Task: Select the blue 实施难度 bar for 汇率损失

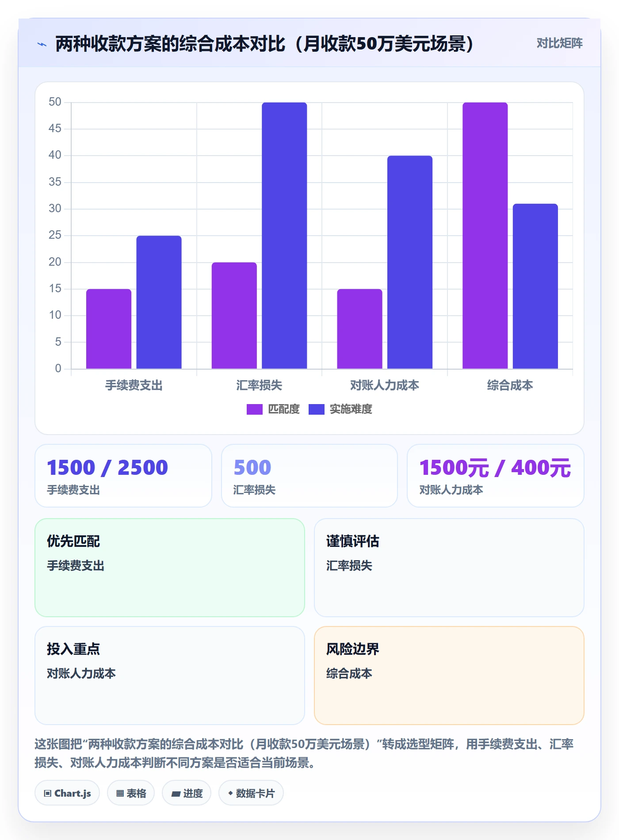Action: tap(284, 235)
